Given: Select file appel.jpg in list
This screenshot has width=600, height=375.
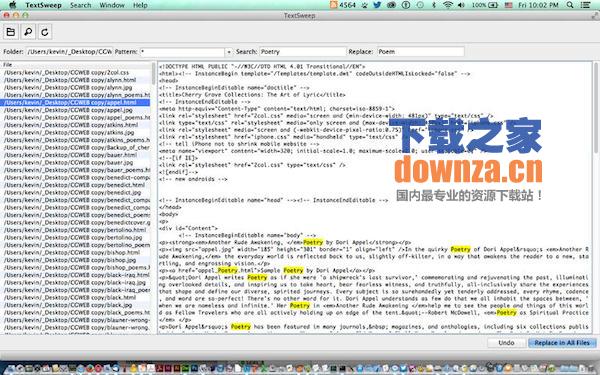Looking at the screenshot, I should 75,110.
